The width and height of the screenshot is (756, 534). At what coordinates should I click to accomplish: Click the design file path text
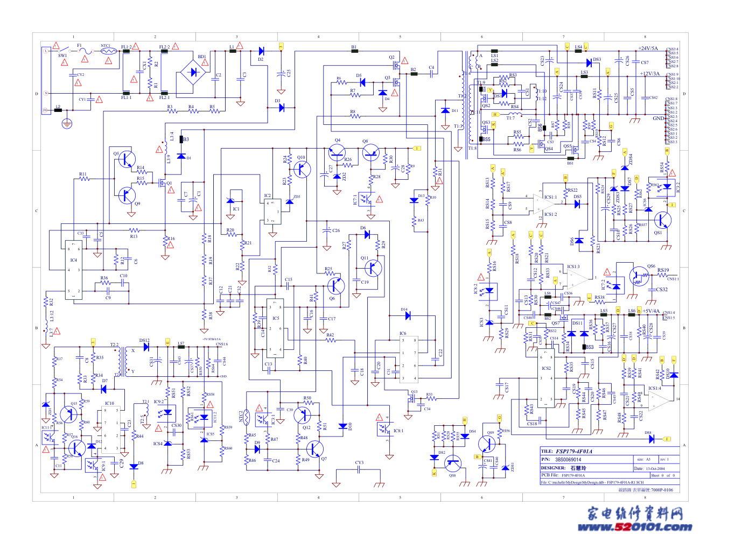(592, 483)
